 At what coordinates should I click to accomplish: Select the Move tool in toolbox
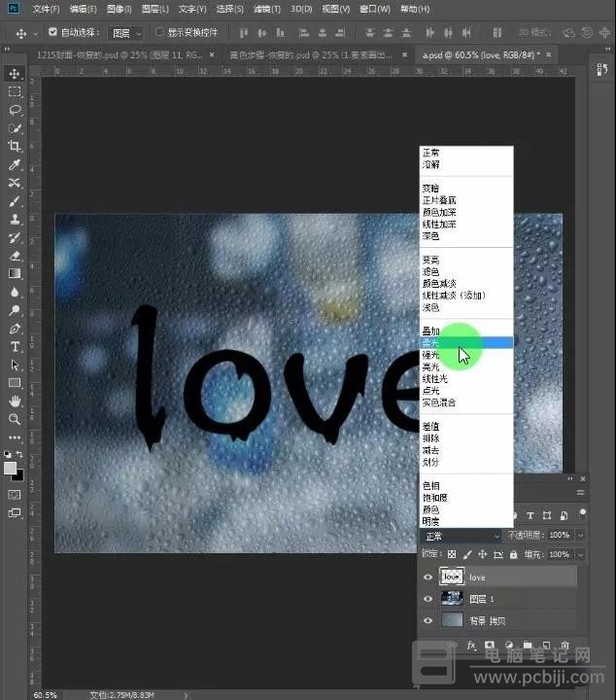pos(15,74)
